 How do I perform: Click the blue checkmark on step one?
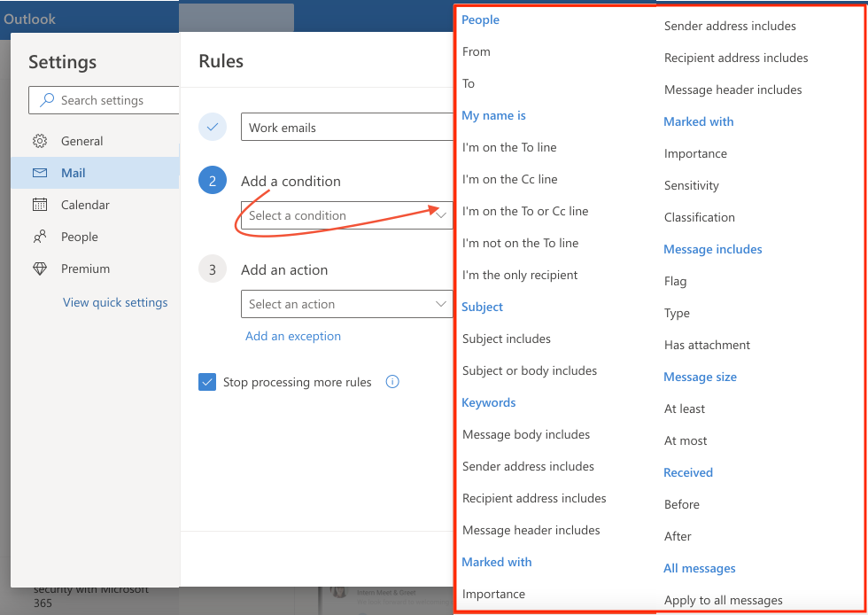pos(212,127)
